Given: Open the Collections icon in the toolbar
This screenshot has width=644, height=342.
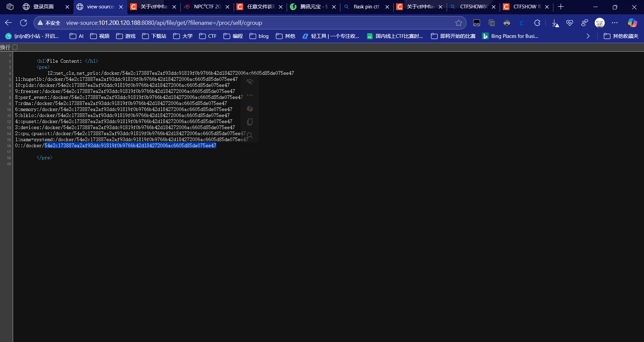Looking at the screenshot, I should click(x=492, y=23).
